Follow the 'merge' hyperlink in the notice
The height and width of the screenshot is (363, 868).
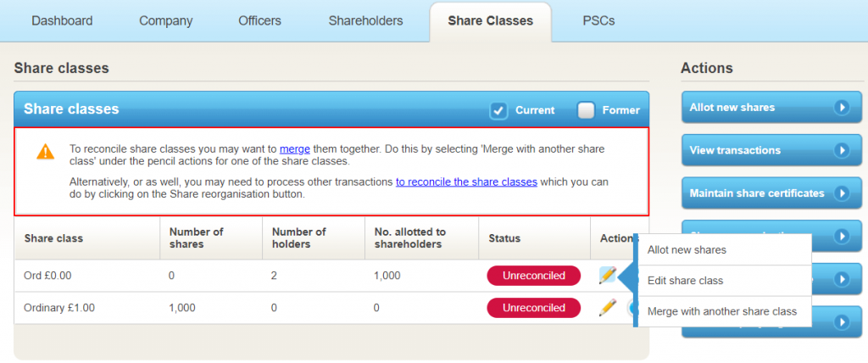pyautogui.click(x=294, y=148)
